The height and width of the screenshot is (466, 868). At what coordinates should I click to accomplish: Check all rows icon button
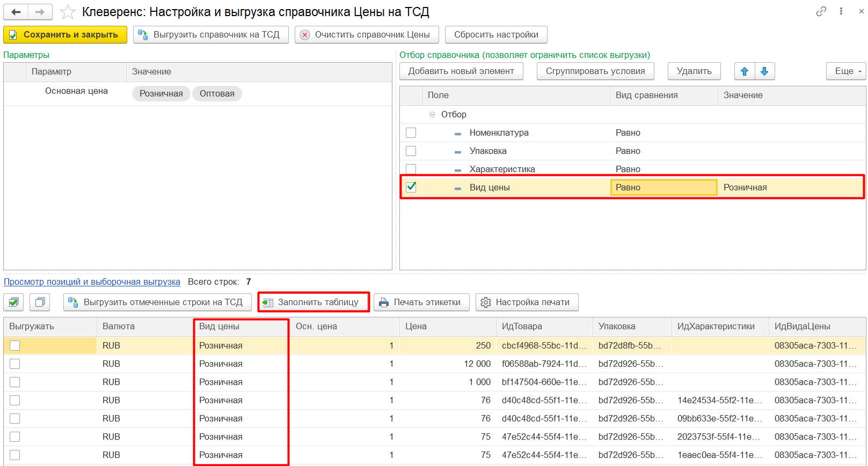click(x=13, y=302)
